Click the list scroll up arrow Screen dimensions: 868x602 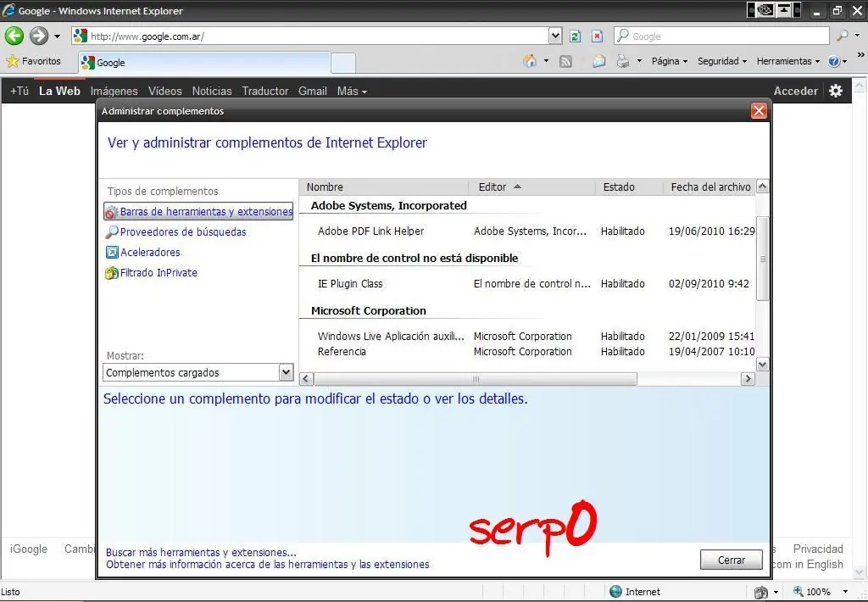click(762, 187)
